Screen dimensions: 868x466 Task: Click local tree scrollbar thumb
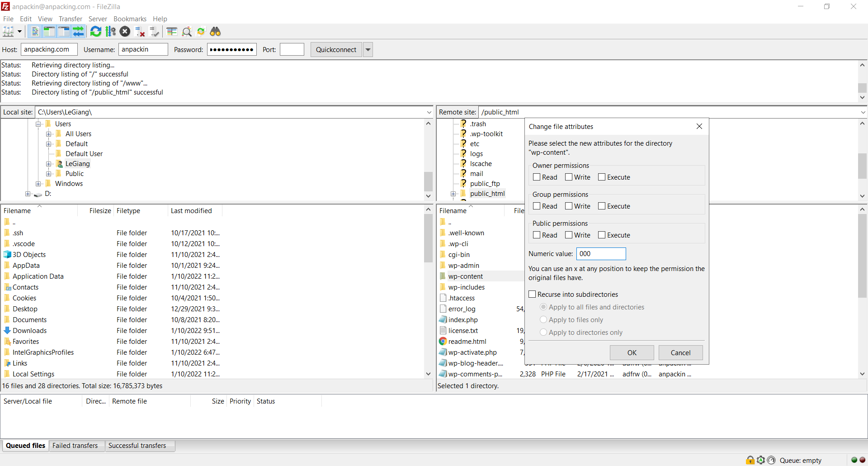click(x=428, y=181)
